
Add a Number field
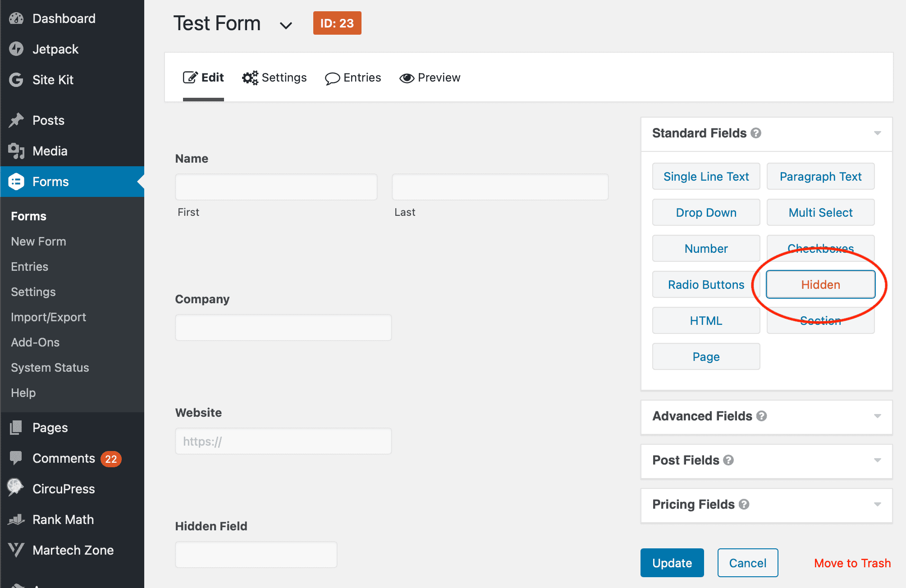706,248
